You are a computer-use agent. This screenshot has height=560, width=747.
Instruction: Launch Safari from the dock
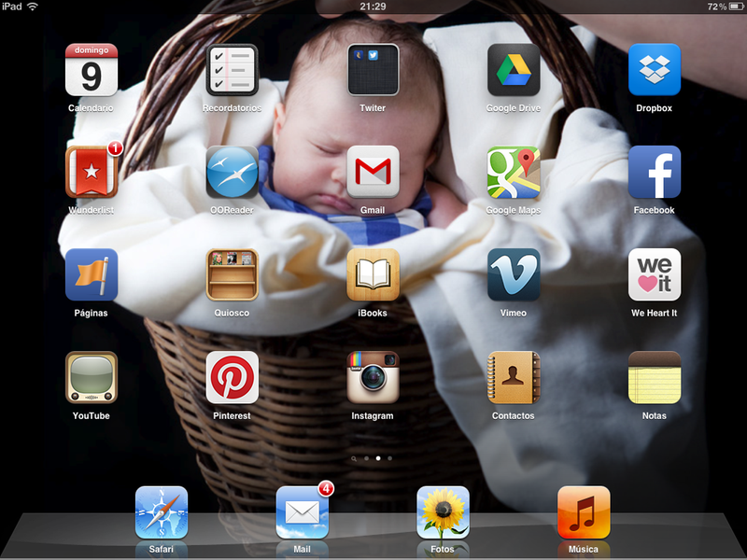(x=162, y=512)
